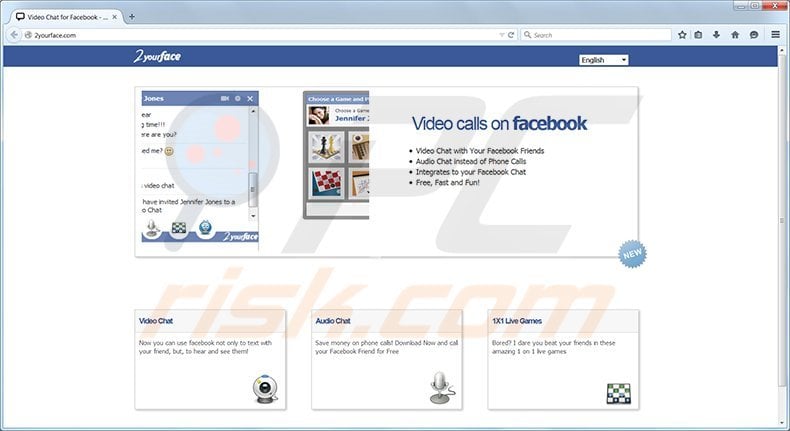
Task: Click checkerboard game button in chat window
Action: (179, 228)
